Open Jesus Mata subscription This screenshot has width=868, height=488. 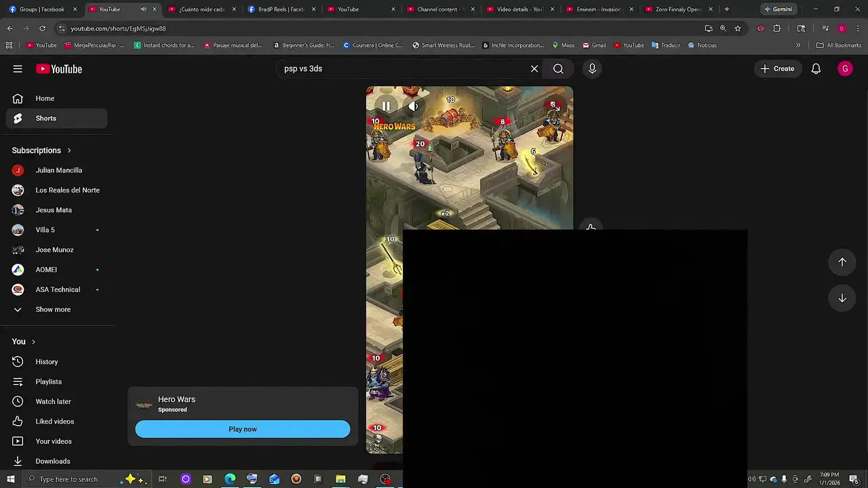tap(57, 210)
